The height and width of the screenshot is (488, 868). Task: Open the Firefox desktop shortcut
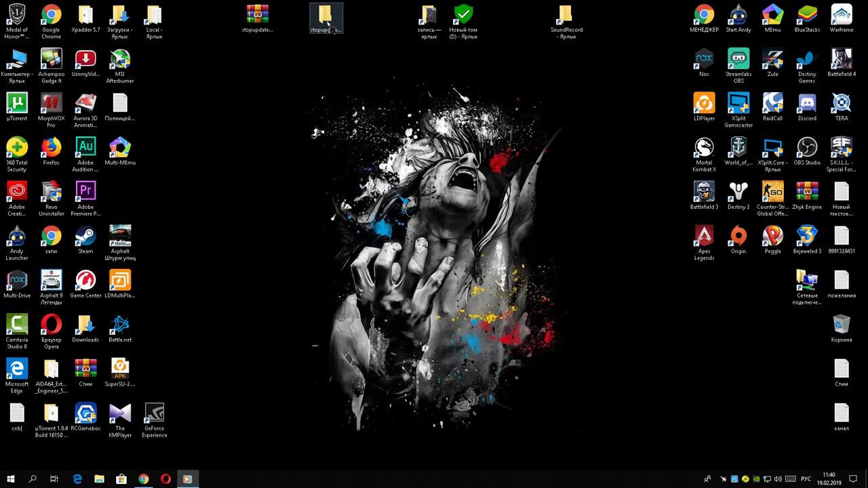pos(51,150)
